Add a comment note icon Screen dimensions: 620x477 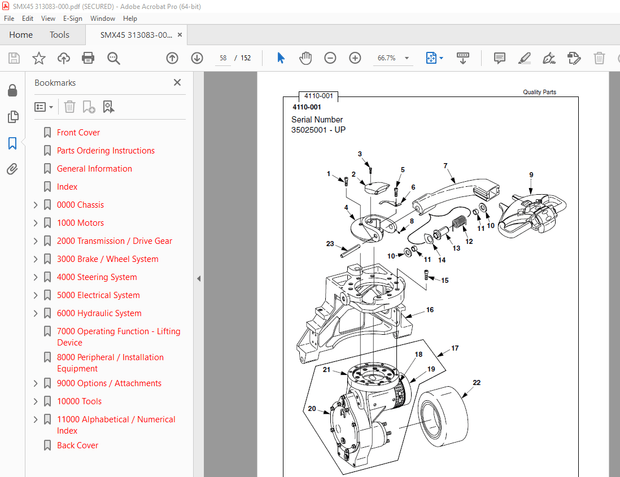tap(499, 58)
